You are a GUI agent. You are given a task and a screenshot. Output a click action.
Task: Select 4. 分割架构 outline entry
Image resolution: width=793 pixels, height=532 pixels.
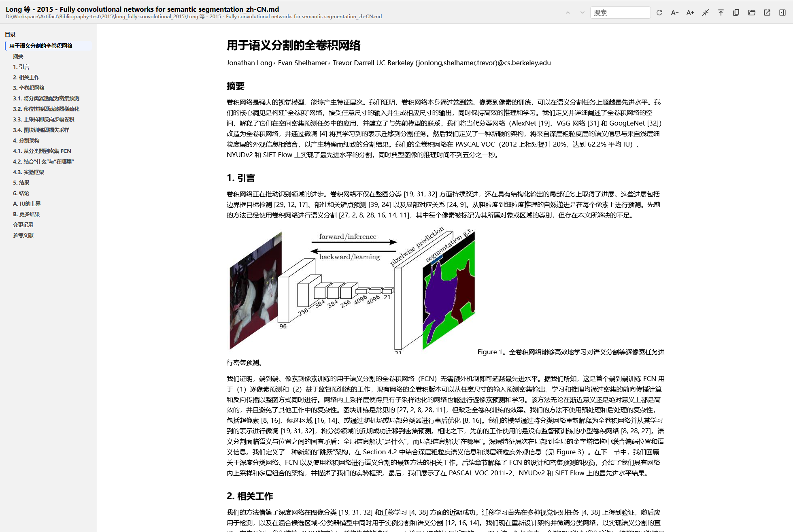[26, 140]
